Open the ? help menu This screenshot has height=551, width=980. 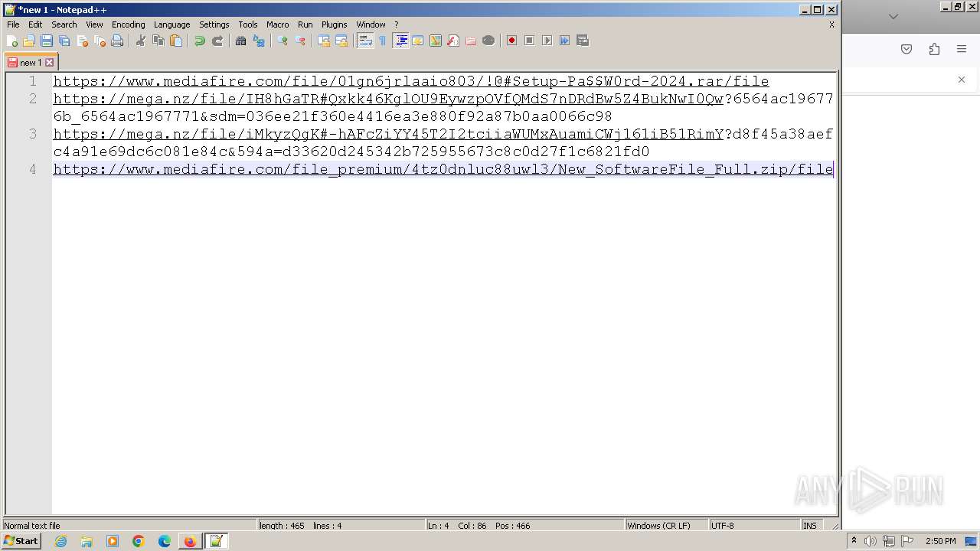point(396,24)
